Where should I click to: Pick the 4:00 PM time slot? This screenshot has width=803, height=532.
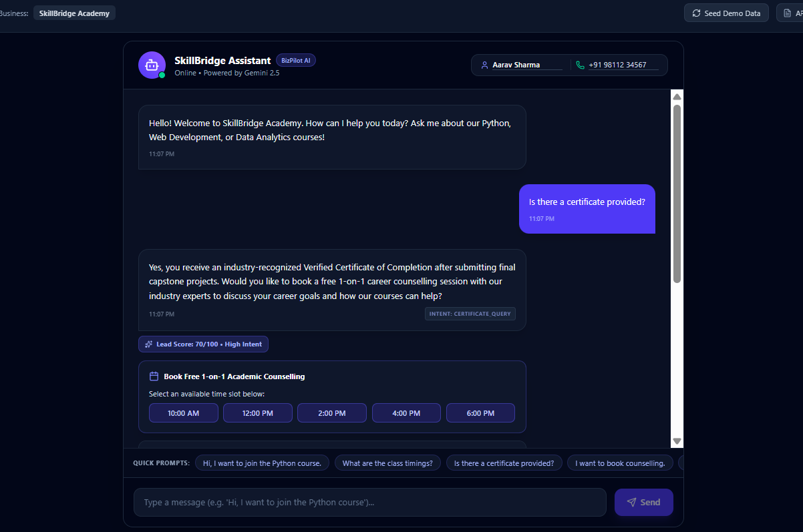click(406, 413)
